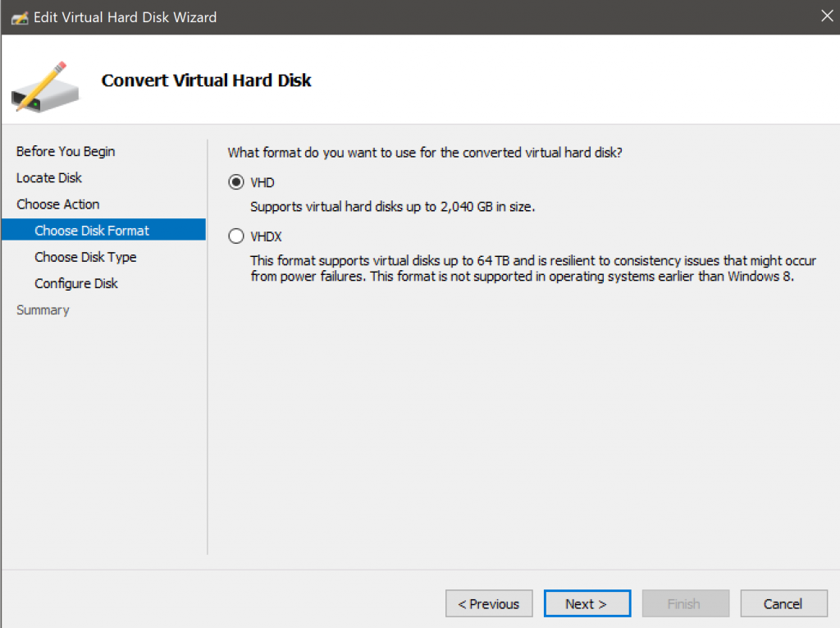Jump to Choose Disk Type step
This screenshot has height=628, width=840.
(85, 257)
